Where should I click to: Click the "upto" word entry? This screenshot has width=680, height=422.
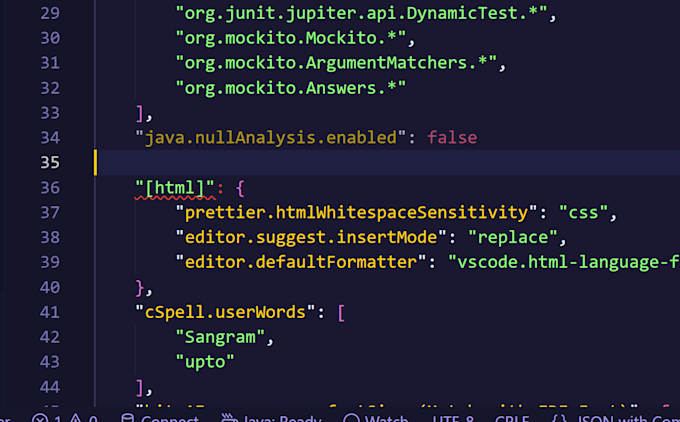click(x=205, y=362)
